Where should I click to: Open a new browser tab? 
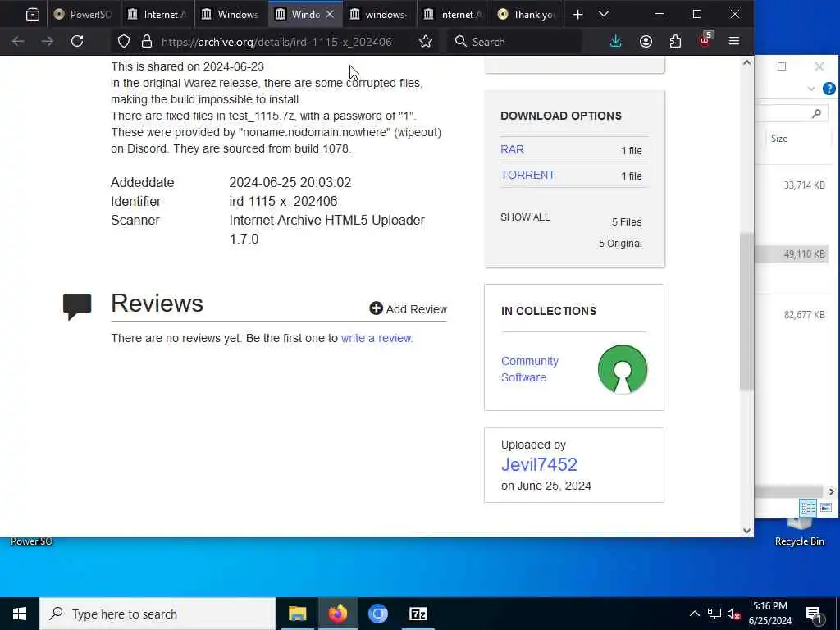tap(577, 15)
